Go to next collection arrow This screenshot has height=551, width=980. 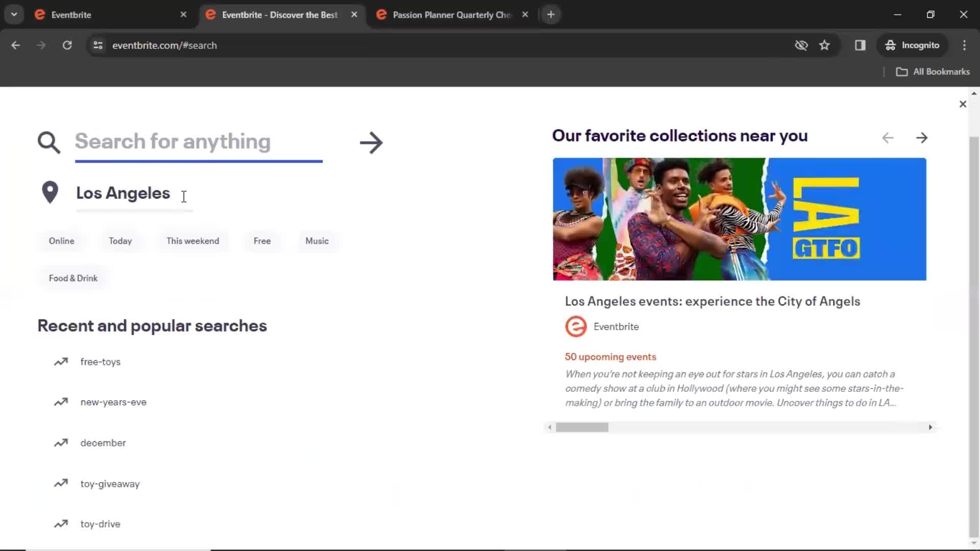click(922, 138)
